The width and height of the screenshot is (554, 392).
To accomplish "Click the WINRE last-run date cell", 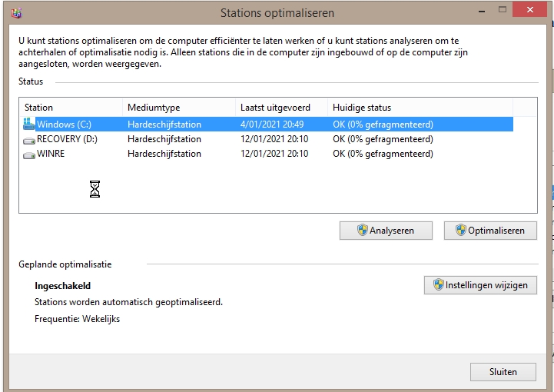I will [274, 154].
